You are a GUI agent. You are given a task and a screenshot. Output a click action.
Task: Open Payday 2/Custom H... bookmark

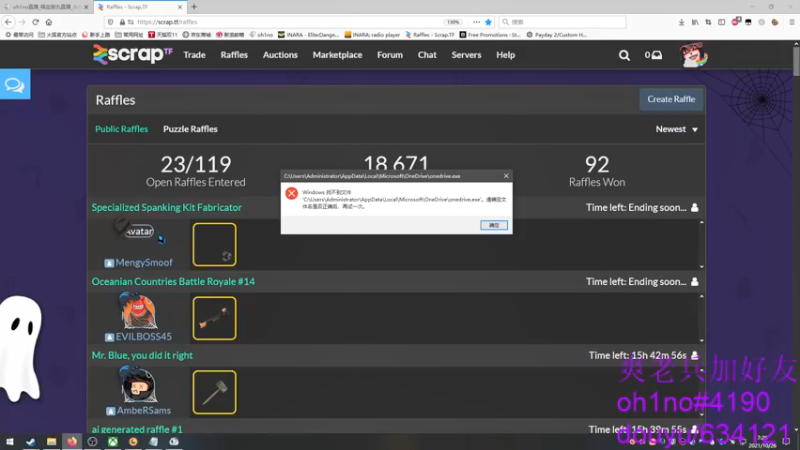point(557,35)
